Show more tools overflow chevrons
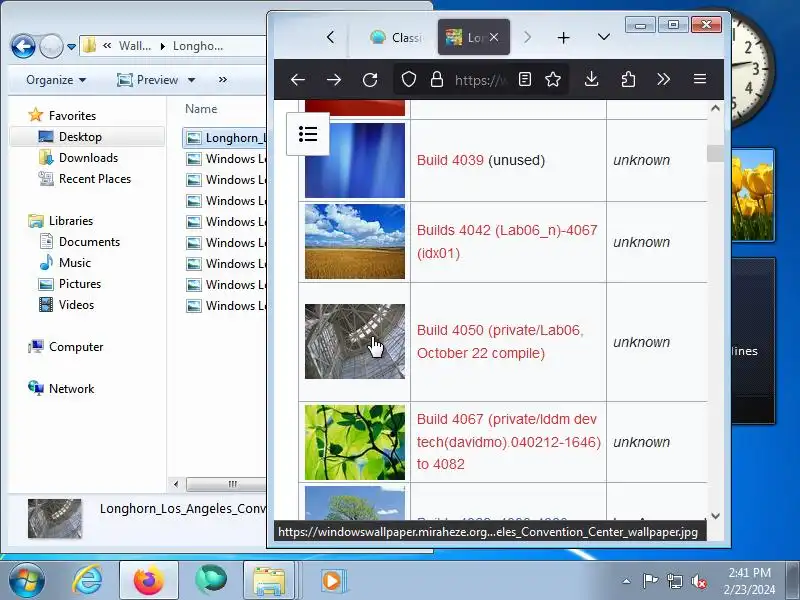This screenshot has height=600, width=800. pos(663,79)
